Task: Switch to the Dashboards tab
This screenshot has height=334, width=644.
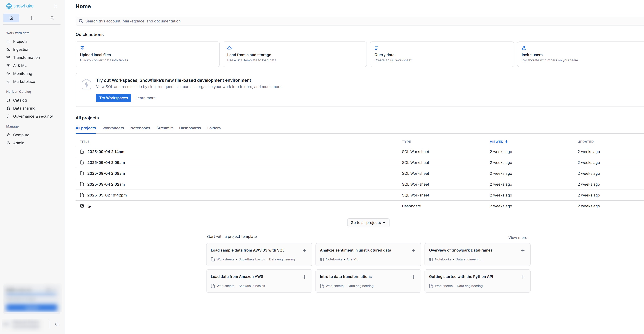Action: 190,128
